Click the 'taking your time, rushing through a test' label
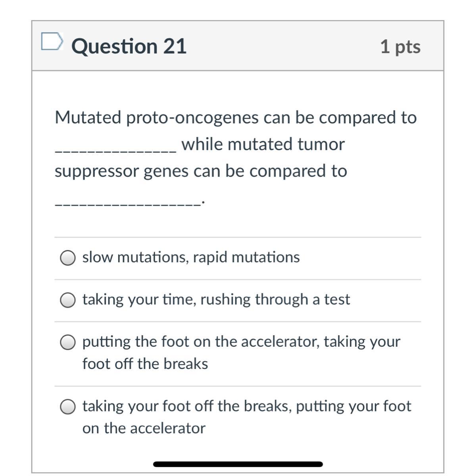Image resolution: width=476 pixels, height=476 pixels. (x=216, y=299)
